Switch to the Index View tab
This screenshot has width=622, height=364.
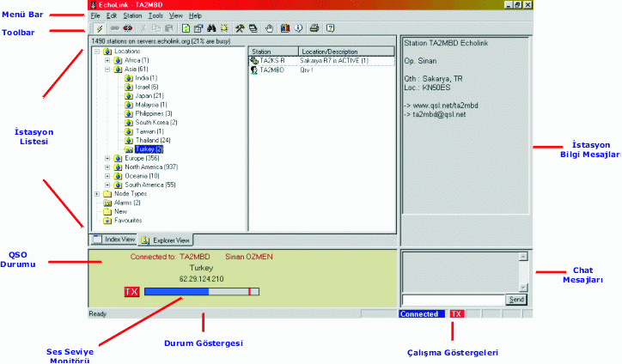[114, 240]
